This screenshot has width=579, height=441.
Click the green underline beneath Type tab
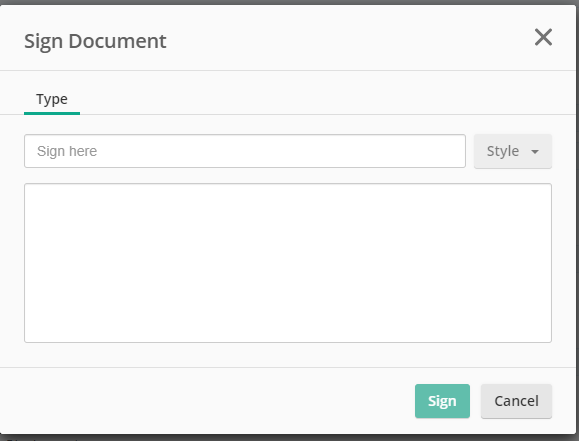click(x=52, y=113)
